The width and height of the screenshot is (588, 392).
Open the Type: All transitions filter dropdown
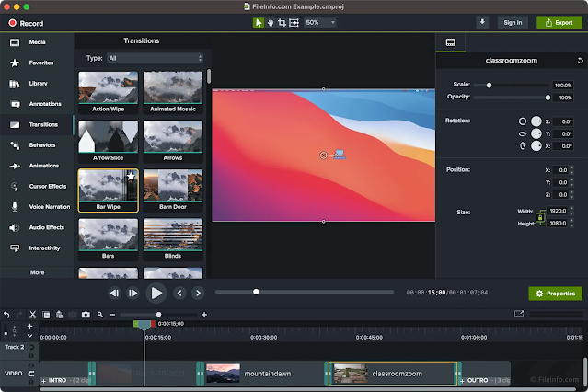click(x=156, y=58)
